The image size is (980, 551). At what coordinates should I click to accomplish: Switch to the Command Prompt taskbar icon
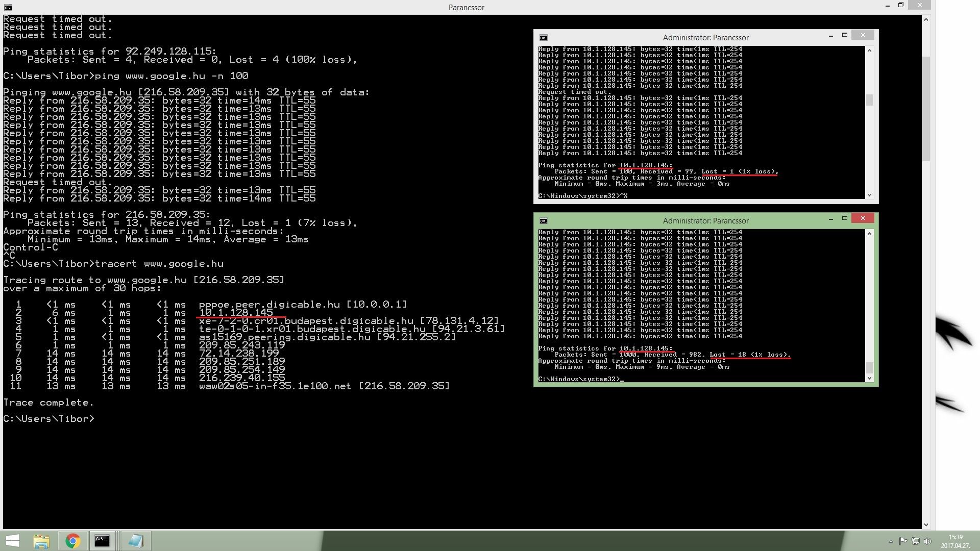[102, 541]
